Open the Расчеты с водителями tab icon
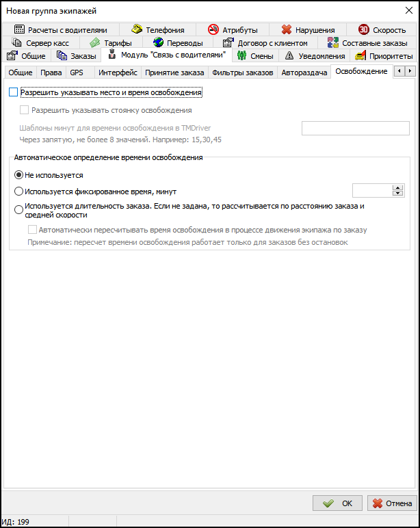Image resolution: width=420 pixels, height=528 pixels. coord(19,30)
